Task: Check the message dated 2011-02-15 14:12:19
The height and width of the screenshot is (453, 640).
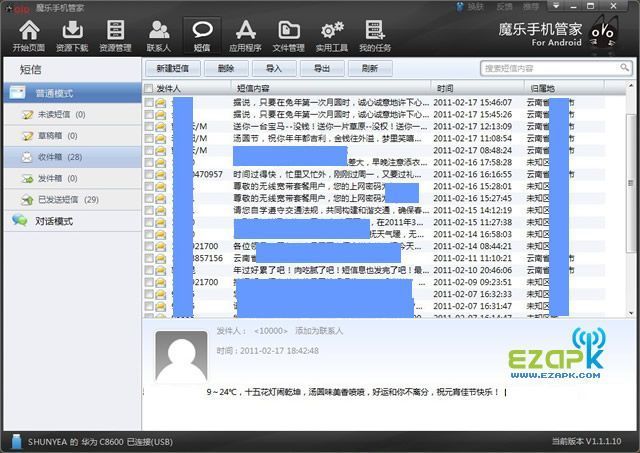Action: 149,211
